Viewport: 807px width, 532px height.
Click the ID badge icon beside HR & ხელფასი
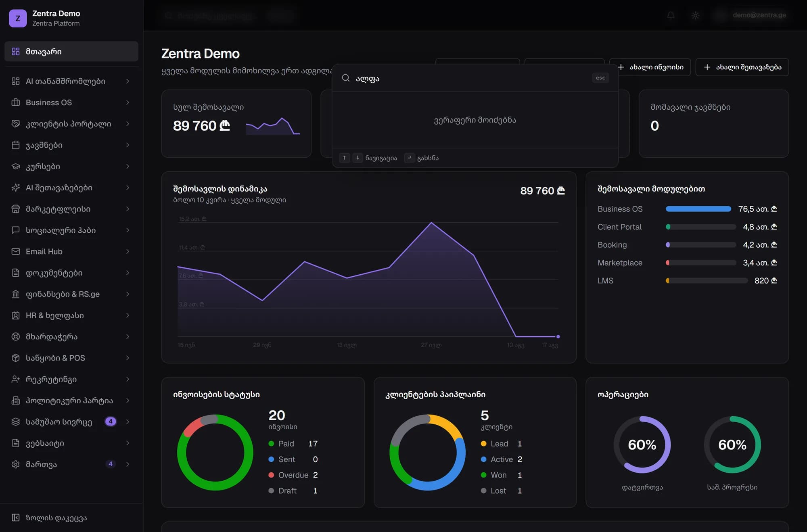pos(16,315)
